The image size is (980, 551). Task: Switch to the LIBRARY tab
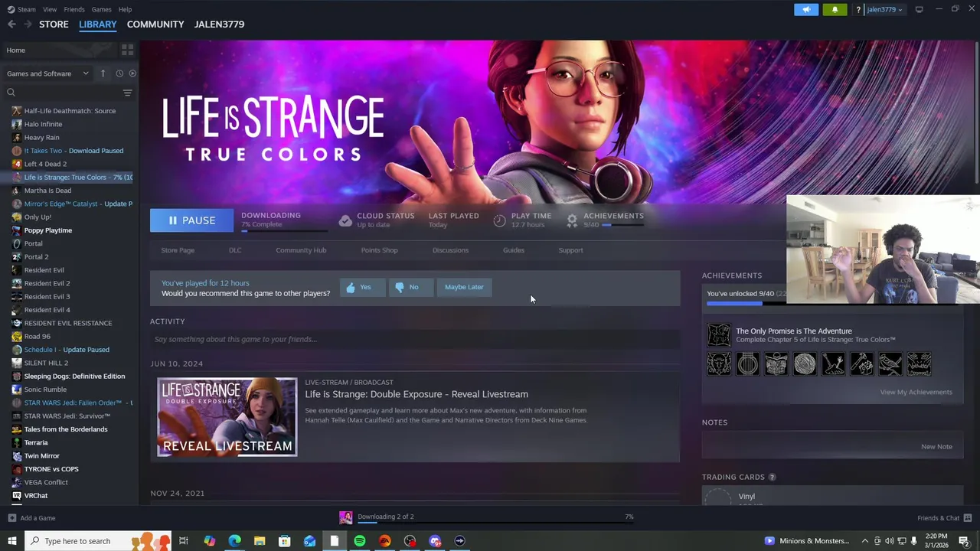pyautogui.click(x=98, y=24)
